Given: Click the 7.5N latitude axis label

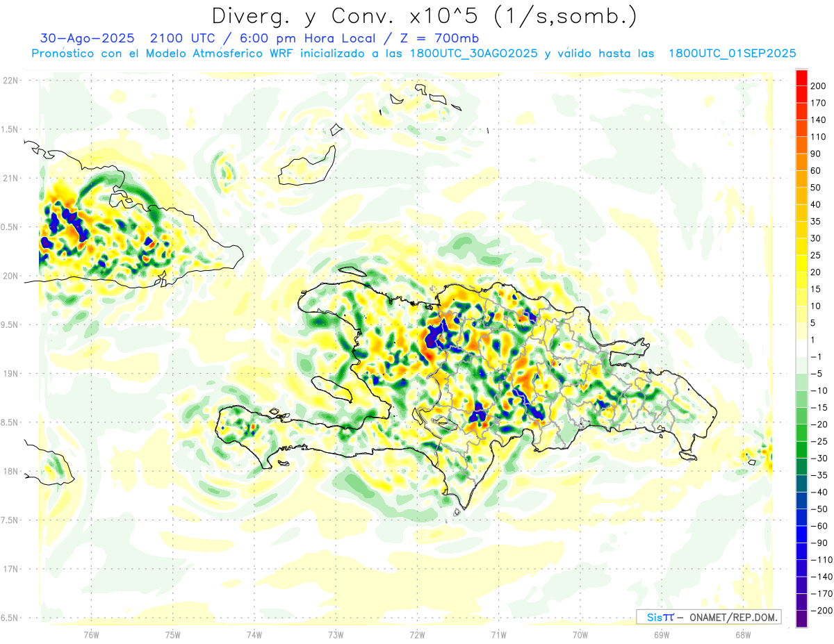Looking at the screenshot, I should (x=10, y=520).
